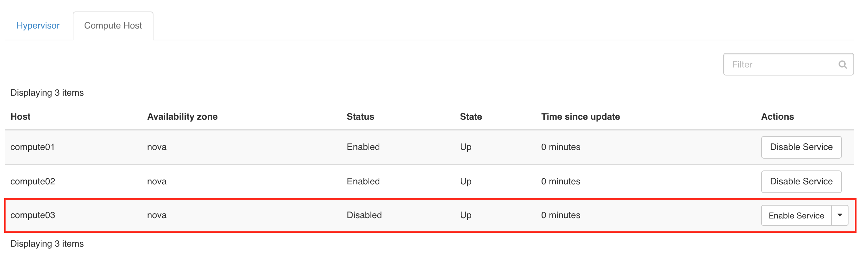Disable service for compute01

(801, 147)
